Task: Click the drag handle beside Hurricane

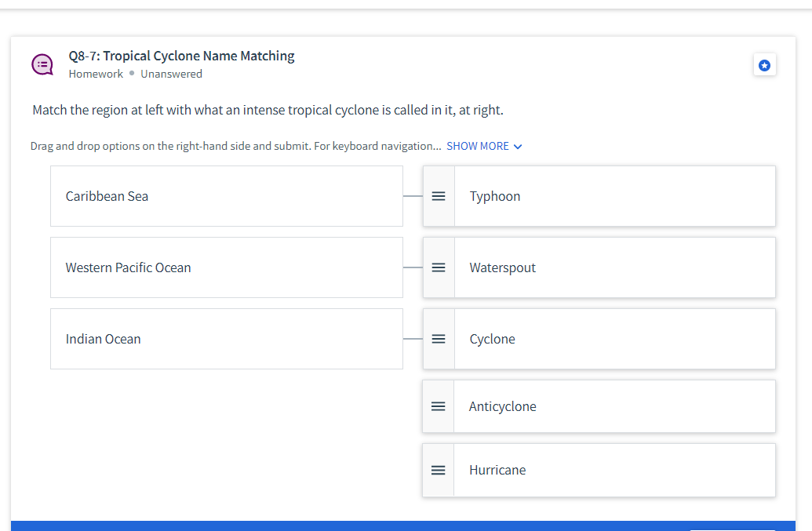Action: tap(439, 470)
